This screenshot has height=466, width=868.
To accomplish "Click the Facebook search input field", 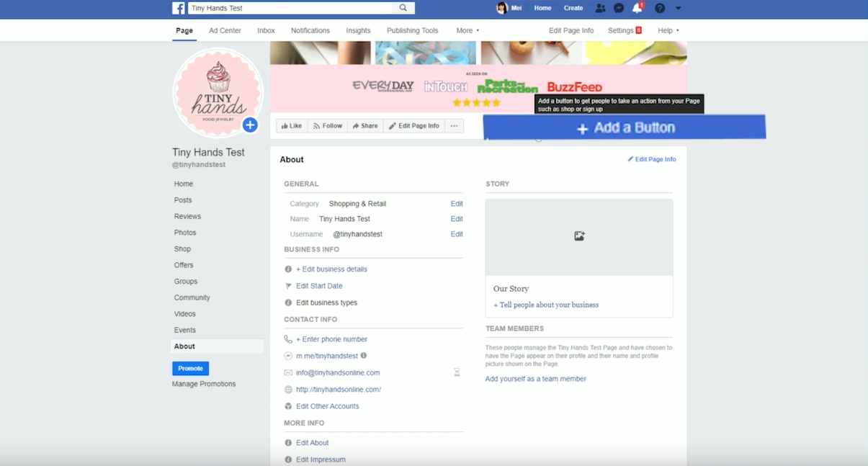I will (x=288, y=8).
